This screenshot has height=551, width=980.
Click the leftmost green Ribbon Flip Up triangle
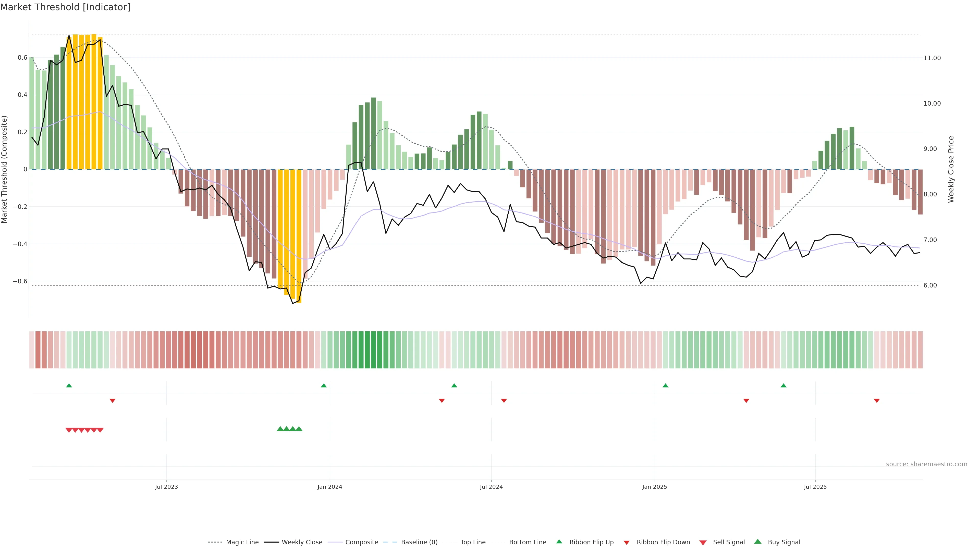click(69, 386)
